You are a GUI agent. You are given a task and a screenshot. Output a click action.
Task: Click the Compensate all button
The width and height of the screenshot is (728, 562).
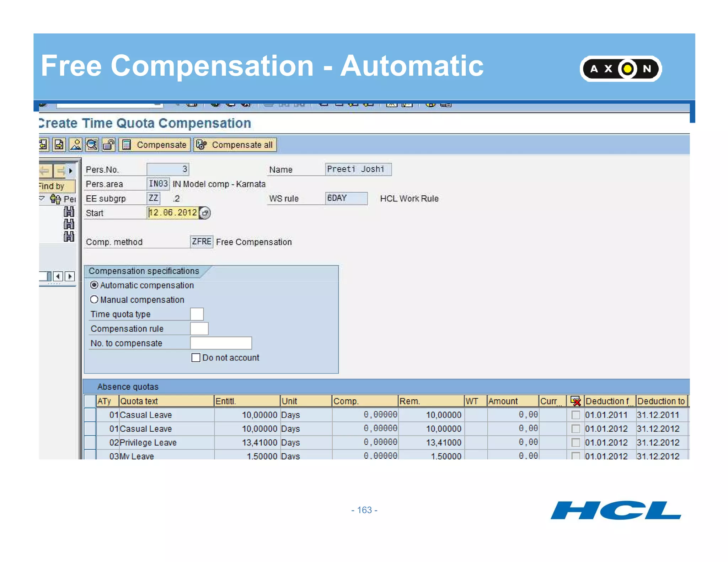coord(235,145)
